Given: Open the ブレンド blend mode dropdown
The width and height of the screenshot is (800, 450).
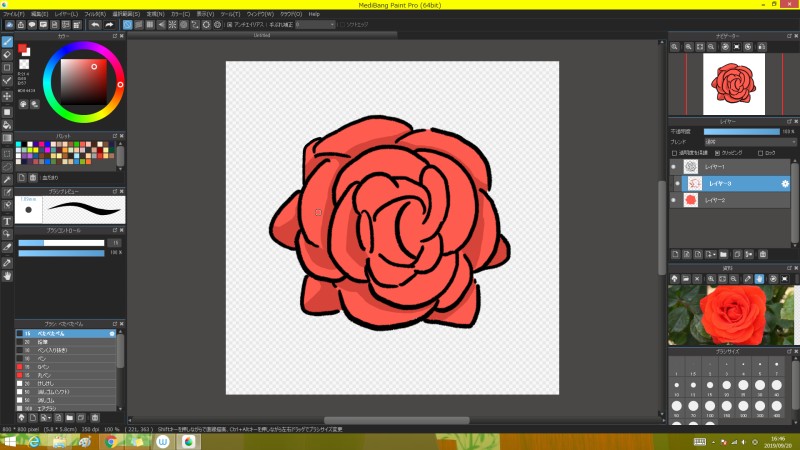Looking at the screenshot, I should point(748,142).
